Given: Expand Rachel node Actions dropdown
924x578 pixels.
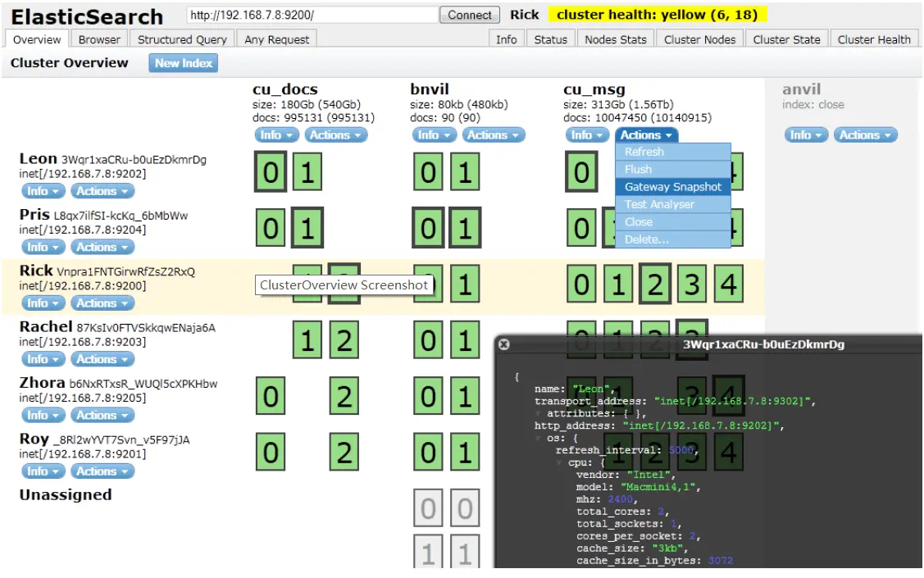Looking at the screenshot, I should 102,359.
